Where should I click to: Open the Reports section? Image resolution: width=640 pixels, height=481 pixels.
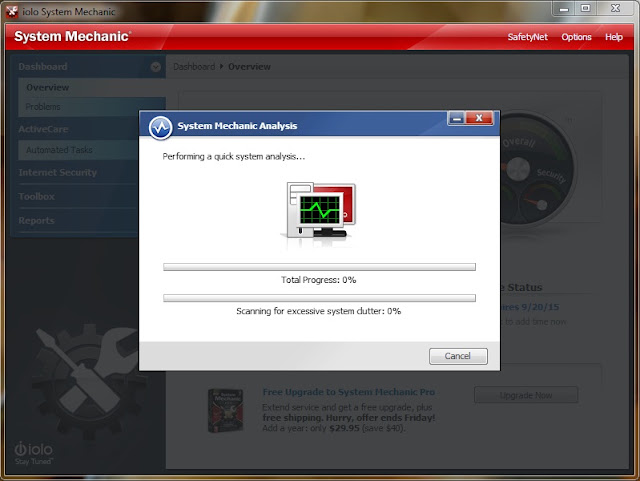36,220
